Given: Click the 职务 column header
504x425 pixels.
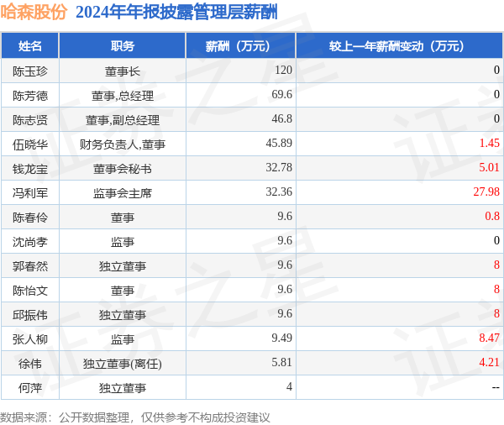Looking at the screenshot, I should point(122,46).
